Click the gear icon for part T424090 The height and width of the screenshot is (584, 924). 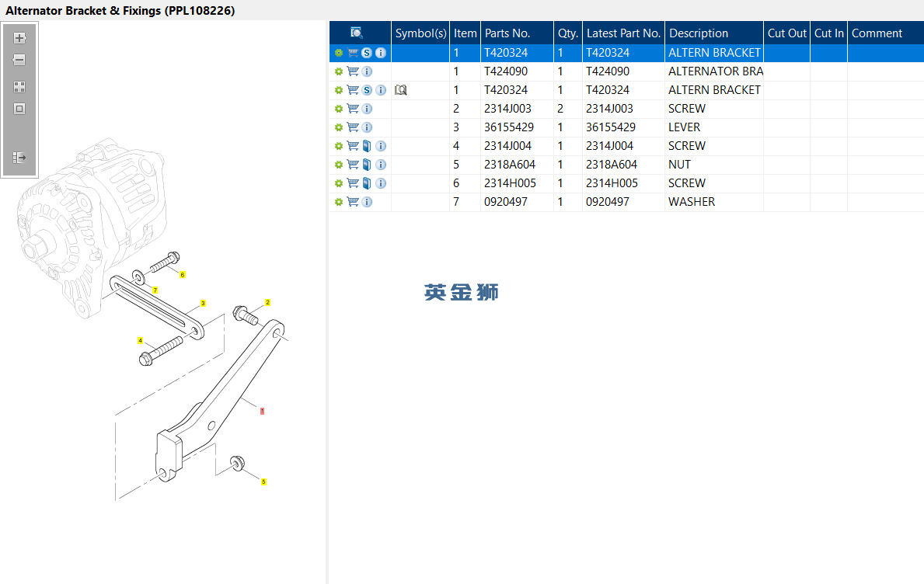tap(339, 71)
